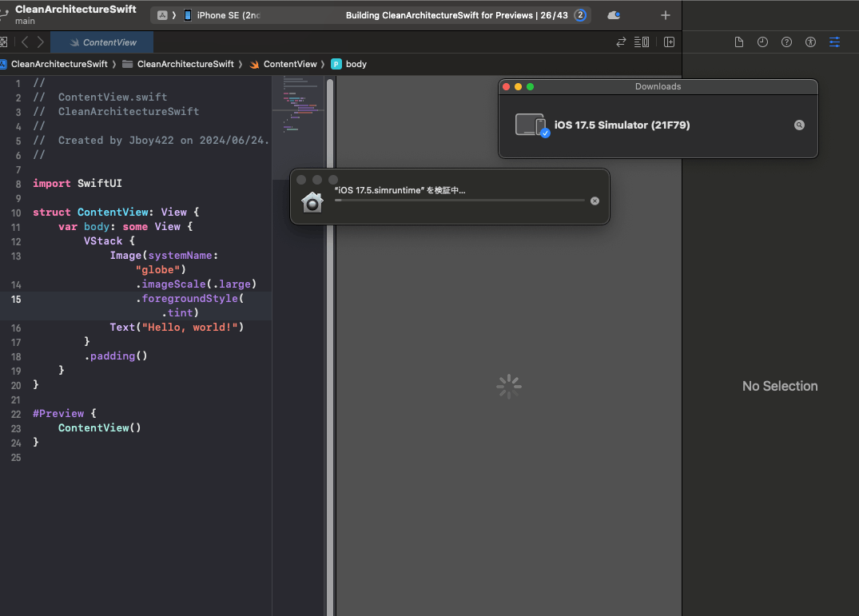Click the "globe" string literal

pos(157,269)
